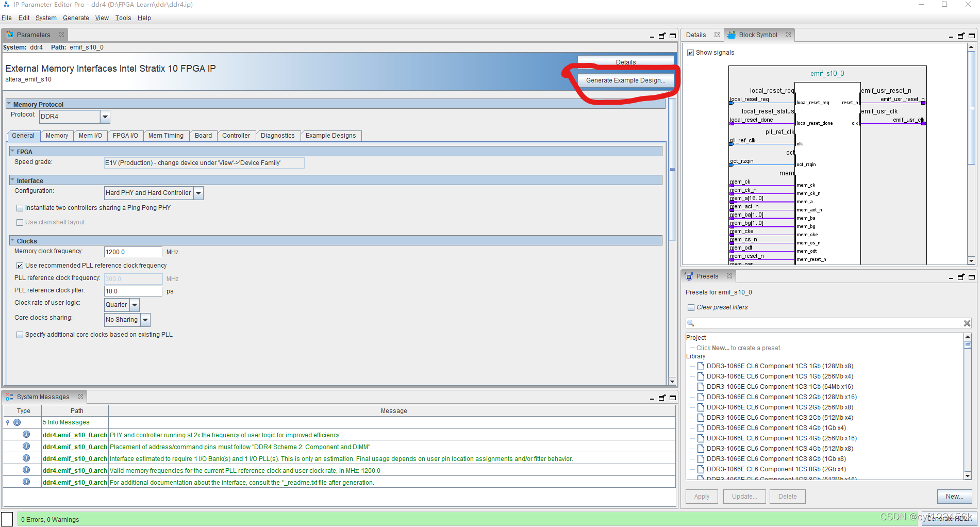
Task: Close the Parameters tab
Action: click(61, 35)
